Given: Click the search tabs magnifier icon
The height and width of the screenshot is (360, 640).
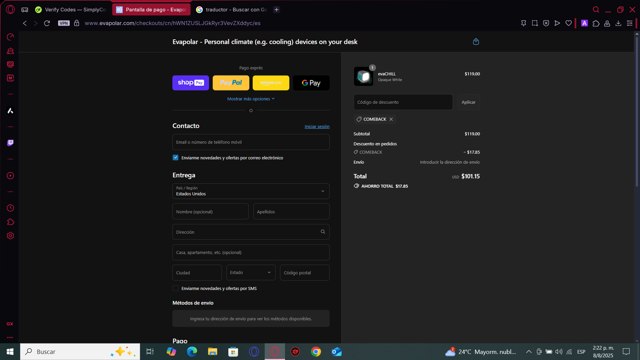Looking at the screenshot, I should click(596, 9).
